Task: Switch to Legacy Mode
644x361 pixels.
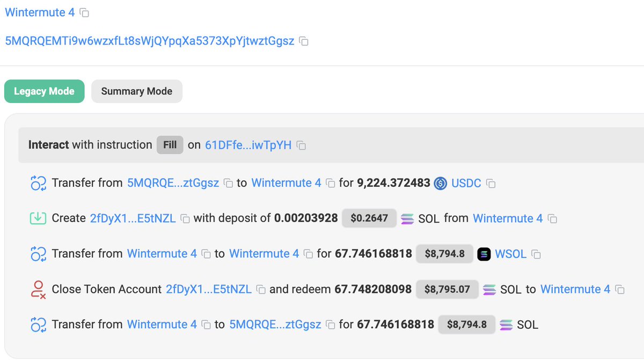Action: (44, 91)
